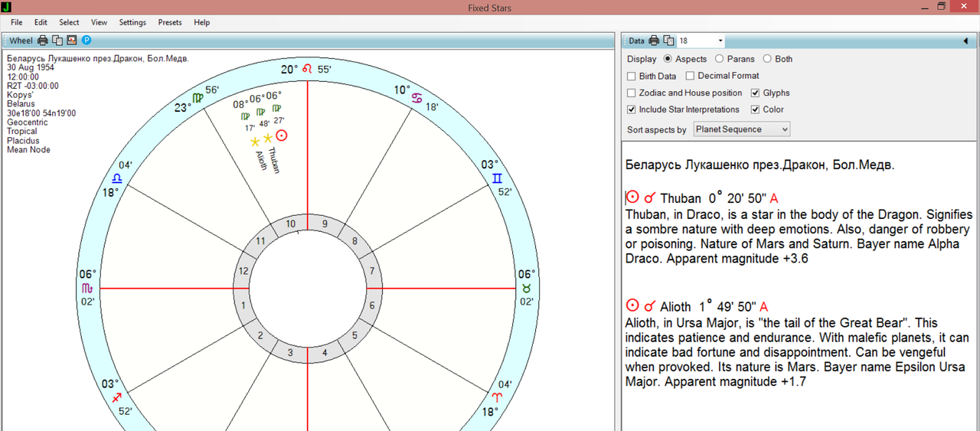Click the birth date '30 Aug 1954'

point(31,67)
